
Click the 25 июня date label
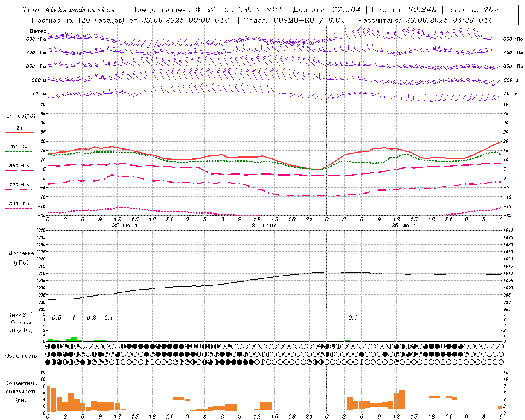(403, 226)
